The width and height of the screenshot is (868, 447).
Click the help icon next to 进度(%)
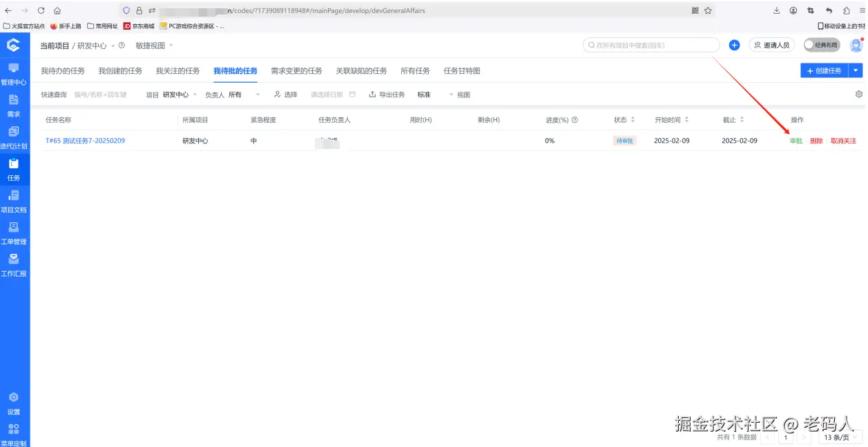(x=575, y=120)
